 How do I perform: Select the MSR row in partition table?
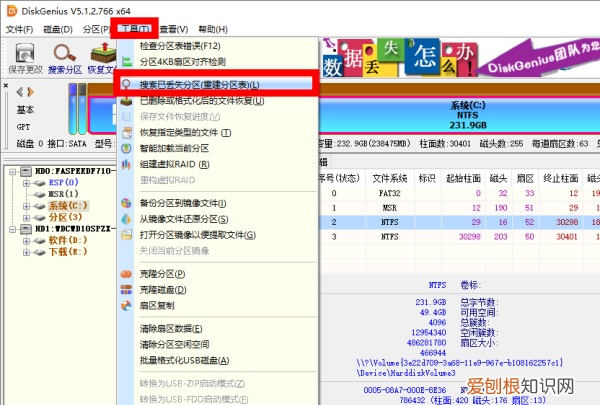click(458, 208)
